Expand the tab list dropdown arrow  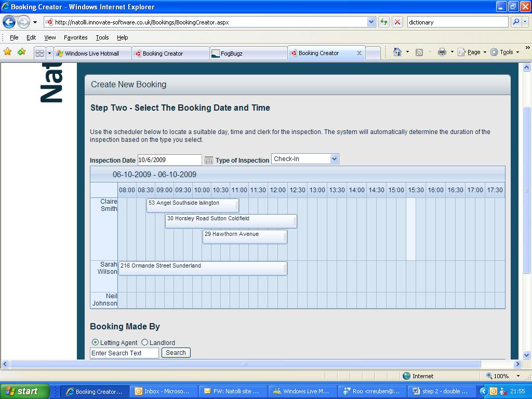49,54
